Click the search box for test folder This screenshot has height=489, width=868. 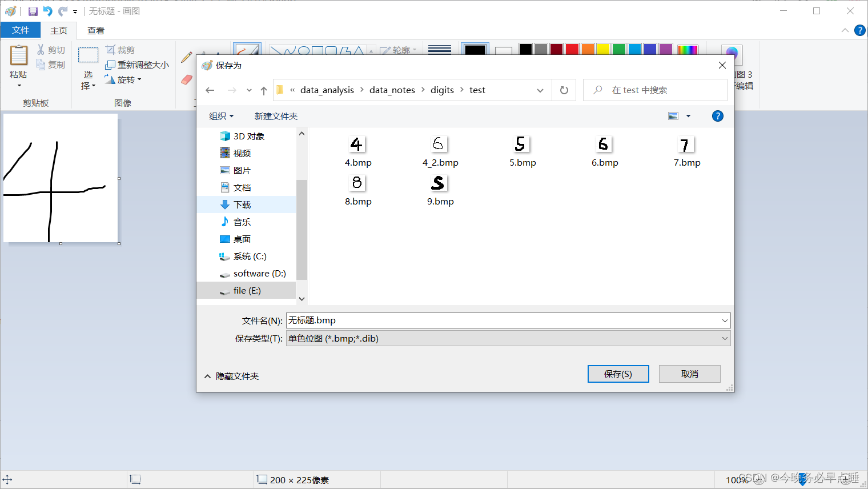coord(655,90)
